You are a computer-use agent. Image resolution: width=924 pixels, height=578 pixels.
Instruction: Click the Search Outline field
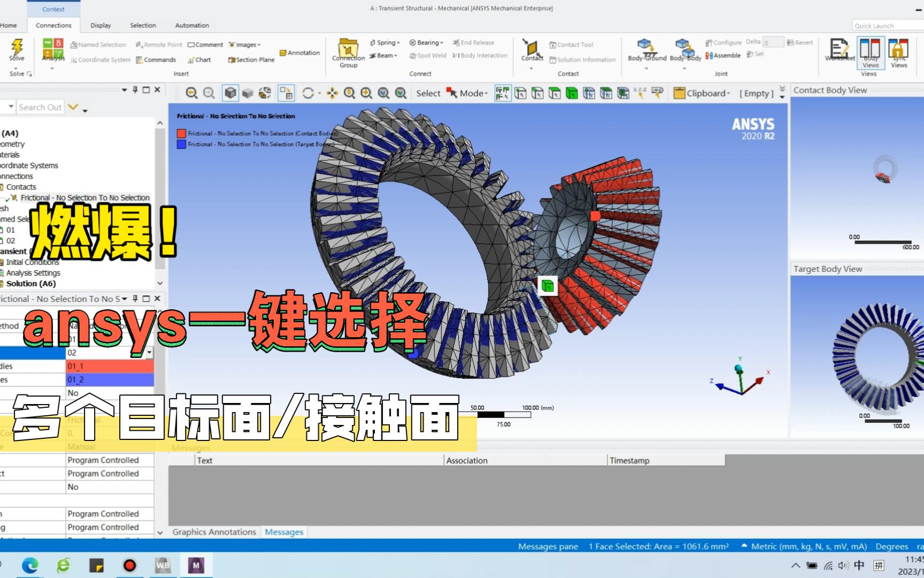40,107
